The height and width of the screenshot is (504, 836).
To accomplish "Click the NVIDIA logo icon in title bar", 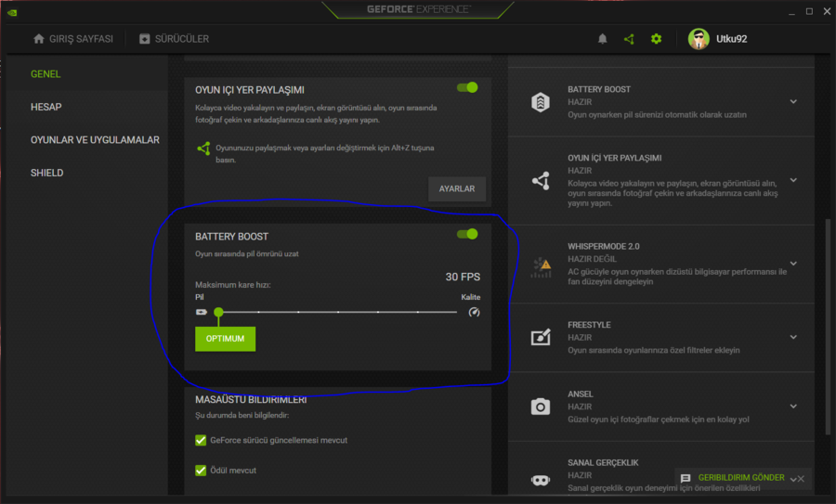I will [x=12, y=12].
